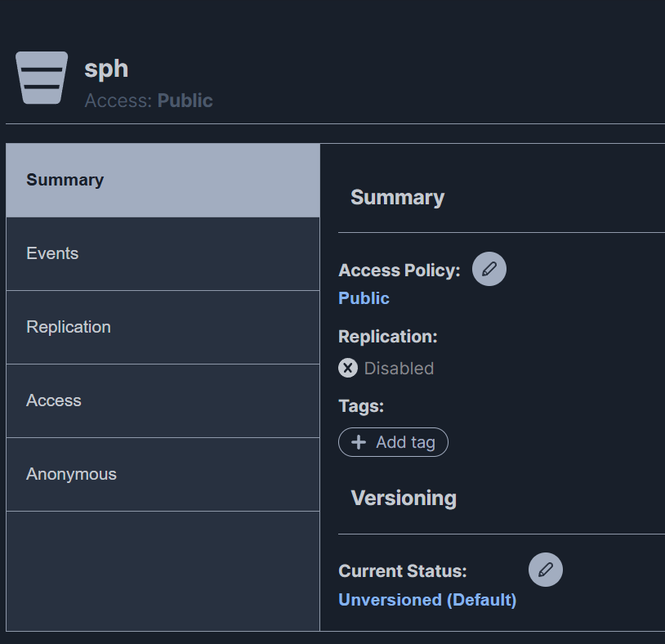The width and height of the screenshot is (665, 644).
Task: Click the Public access policy link
Action: point(364,298)
